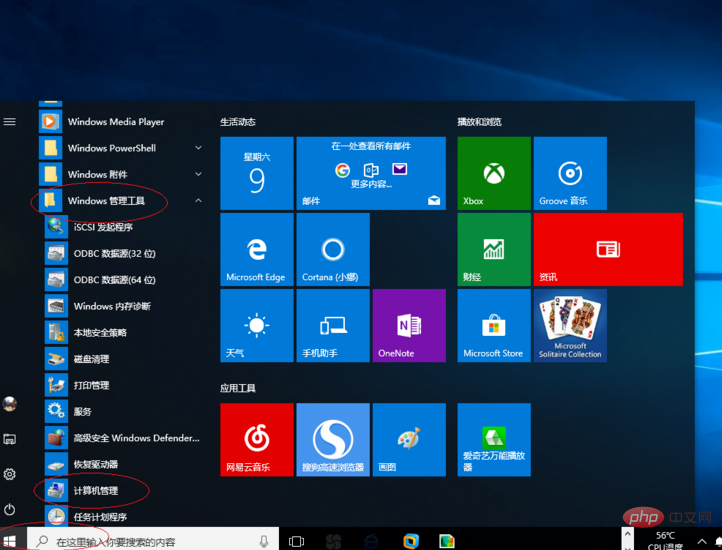Open 任务计划程序 clock icon
This screenshot has height=550, width=722.
(56, 516)
